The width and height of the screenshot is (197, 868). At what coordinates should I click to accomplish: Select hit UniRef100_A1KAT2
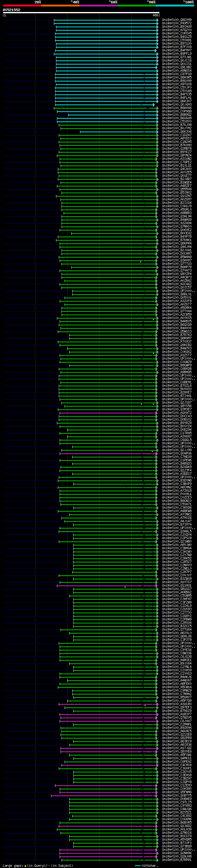pyautogui.click(x=177, y=413)
